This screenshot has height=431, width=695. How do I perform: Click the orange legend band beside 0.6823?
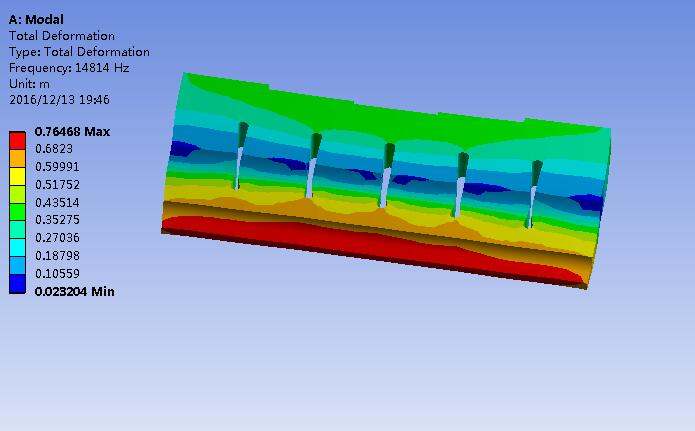coord(17,158)
